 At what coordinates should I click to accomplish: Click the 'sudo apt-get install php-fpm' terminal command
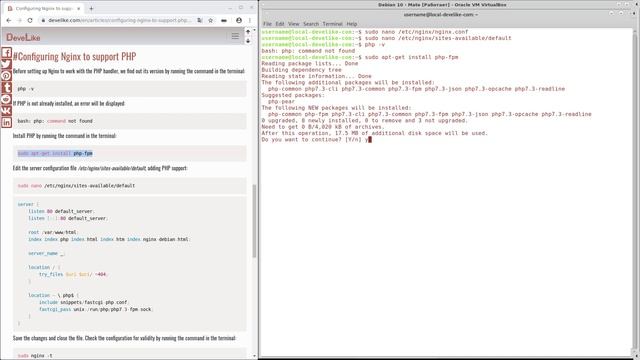411,57
